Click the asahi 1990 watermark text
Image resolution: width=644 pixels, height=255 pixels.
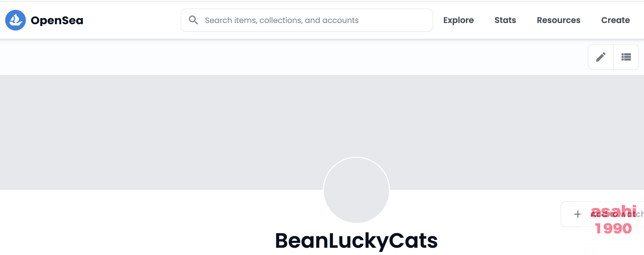613,220
